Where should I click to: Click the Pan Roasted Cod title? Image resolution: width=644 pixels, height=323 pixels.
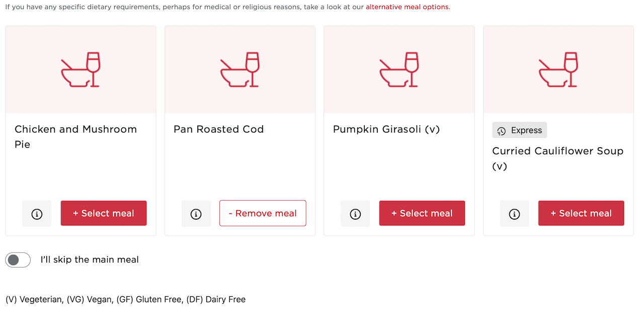(219, 129)
